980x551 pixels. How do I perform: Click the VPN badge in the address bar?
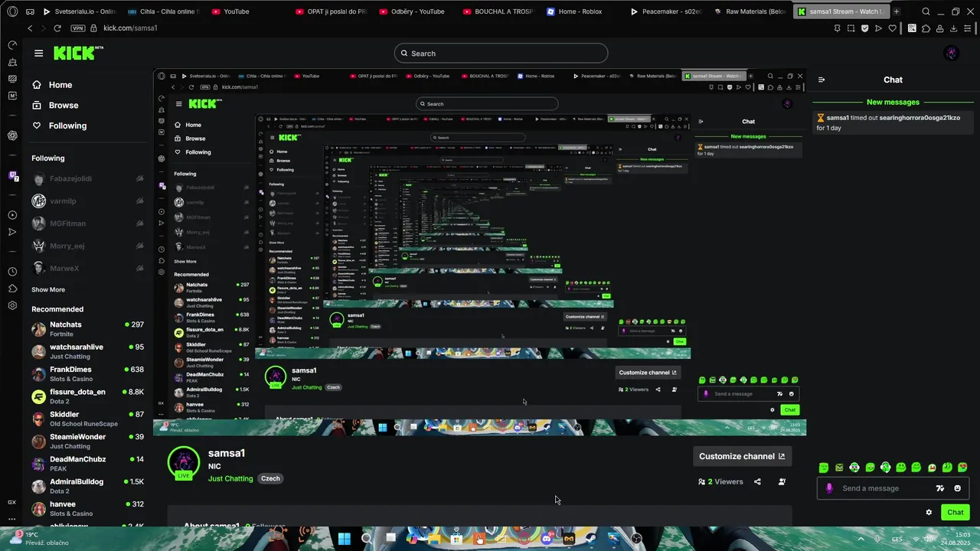[77, 28]
